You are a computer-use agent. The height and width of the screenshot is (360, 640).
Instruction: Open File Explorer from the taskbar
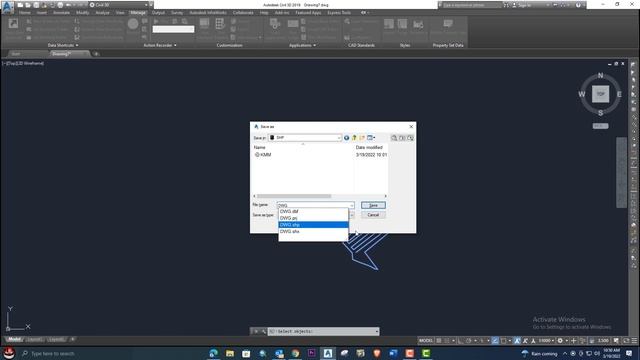(x=230, y=353)
